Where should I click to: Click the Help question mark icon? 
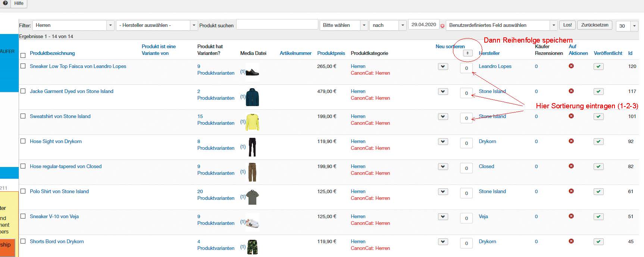[5, 3]
